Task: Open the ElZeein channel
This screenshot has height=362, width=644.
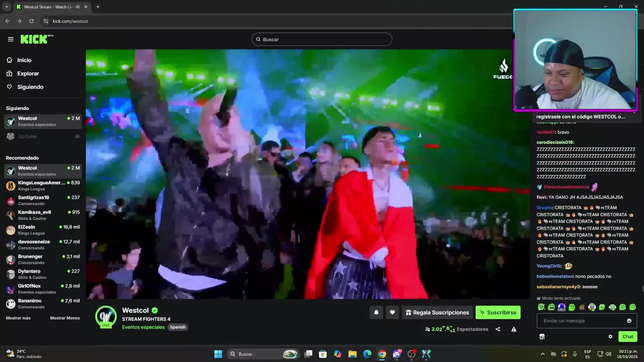Action: click(43, 230)
